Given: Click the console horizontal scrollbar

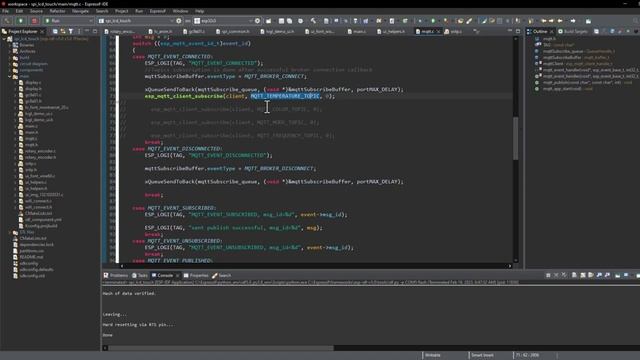Looking at the screenshot, I should 221,348.
